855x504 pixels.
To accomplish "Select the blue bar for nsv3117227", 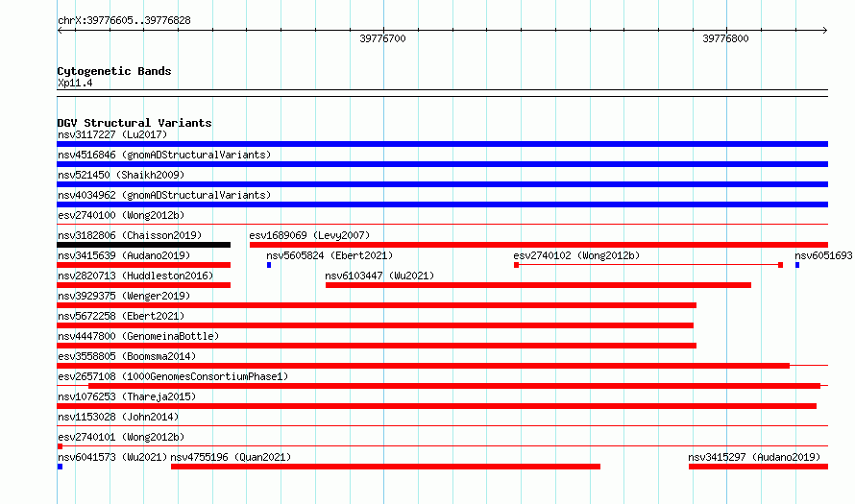I will point(442,144).
